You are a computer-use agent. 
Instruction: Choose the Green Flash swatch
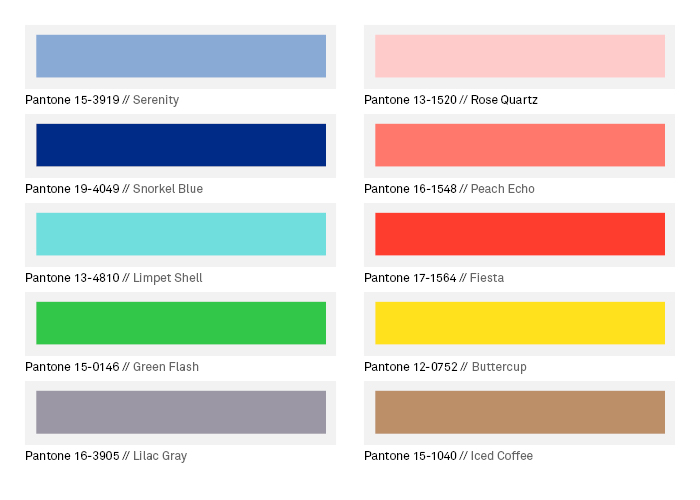181,323
